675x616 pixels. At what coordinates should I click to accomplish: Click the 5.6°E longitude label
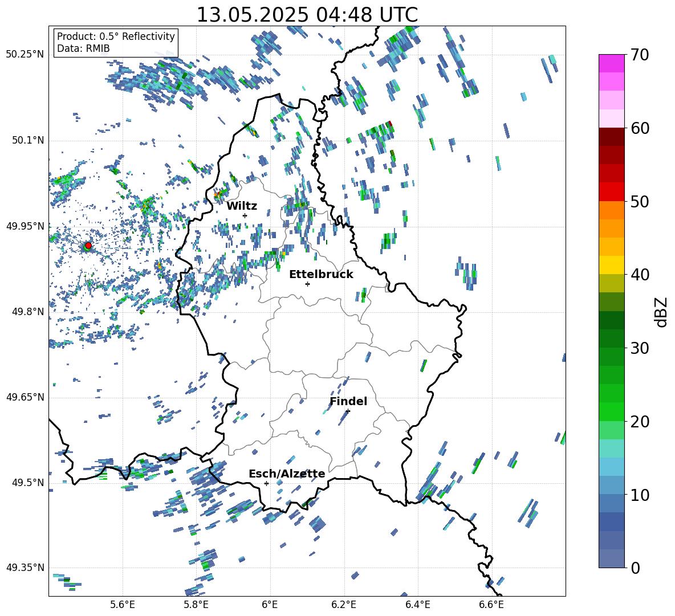pos(123,605)
